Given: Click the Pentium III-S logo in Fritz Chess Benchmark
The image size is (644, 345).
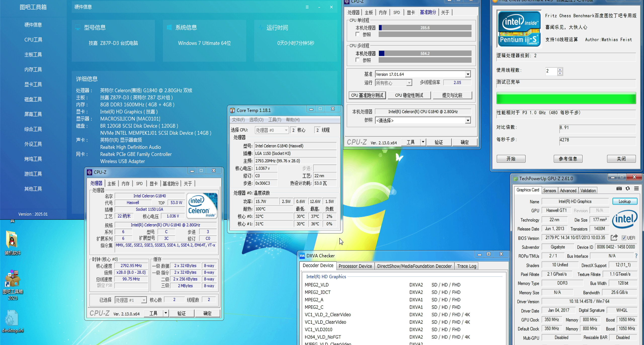Looking at the screenshot, I should click(519, 28).
